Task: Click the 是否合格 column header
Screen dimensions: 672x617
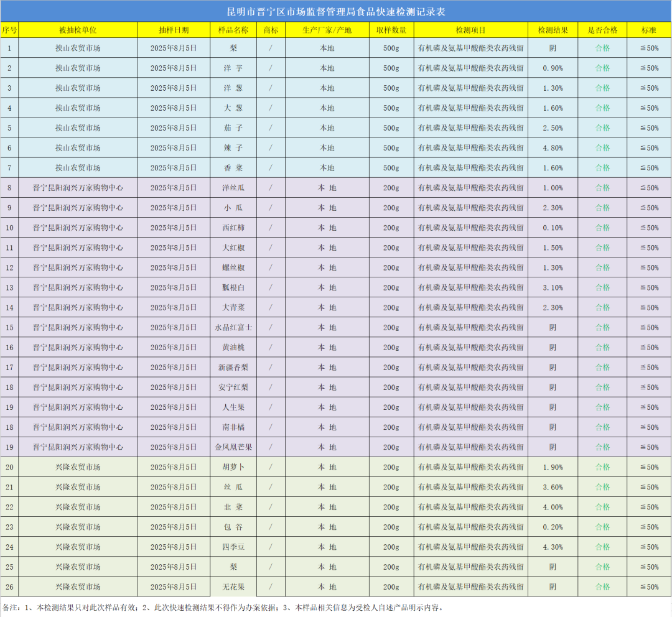Action: point(602,30)
